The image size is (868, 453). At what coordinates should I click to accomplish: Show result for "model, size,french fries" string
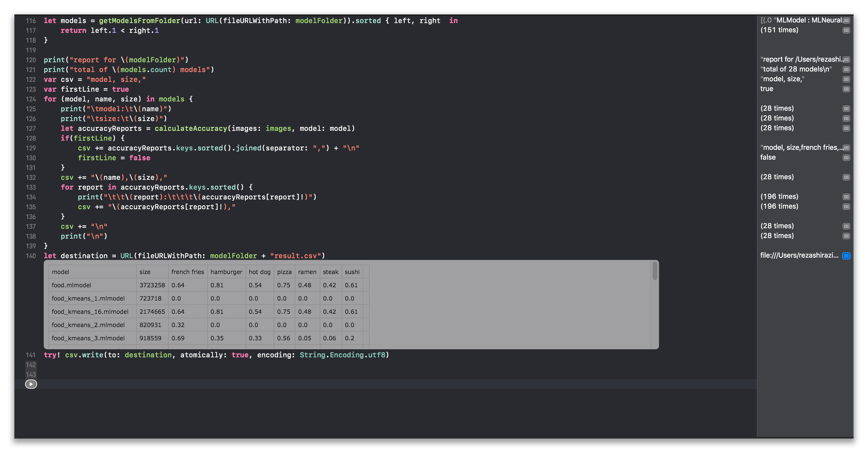[846, 148]
